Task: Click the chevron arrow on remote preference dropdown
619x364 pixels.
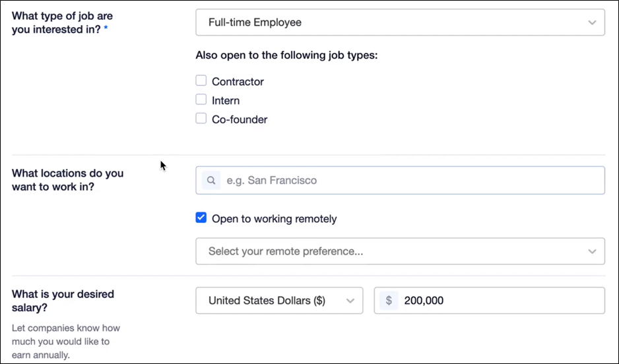Action: click(592, 251)
